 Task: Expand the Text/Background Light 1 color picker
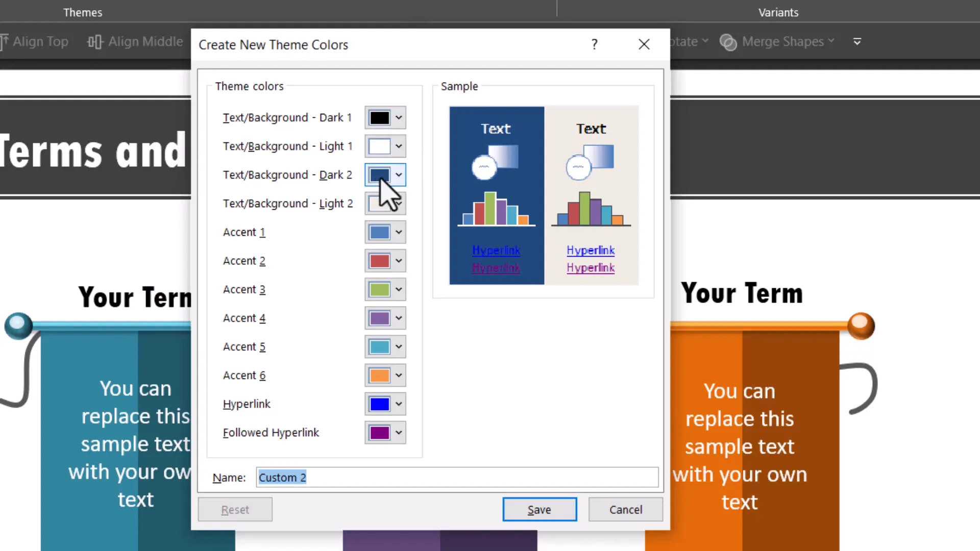click(x=399, y=146)
